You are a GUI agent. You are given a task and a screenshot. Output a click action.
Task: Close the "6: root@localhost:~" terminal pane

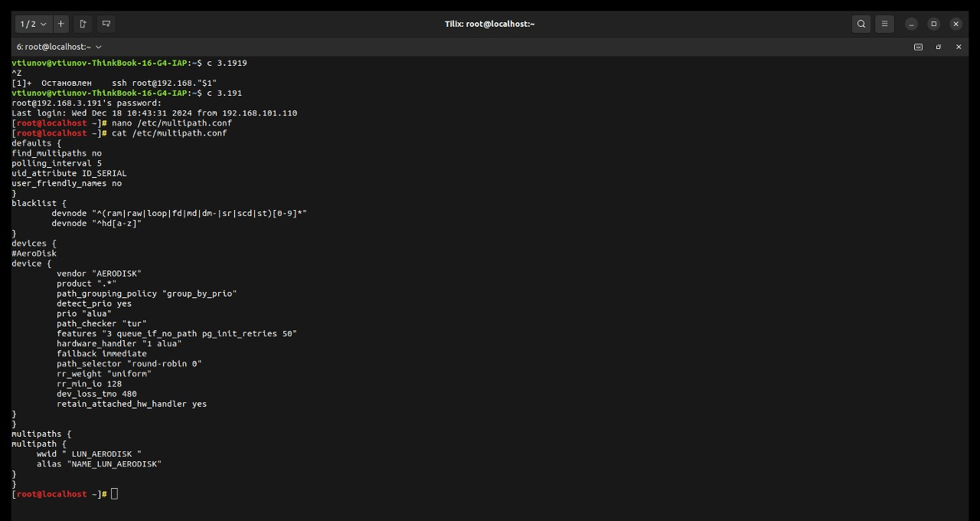point(959,47)
